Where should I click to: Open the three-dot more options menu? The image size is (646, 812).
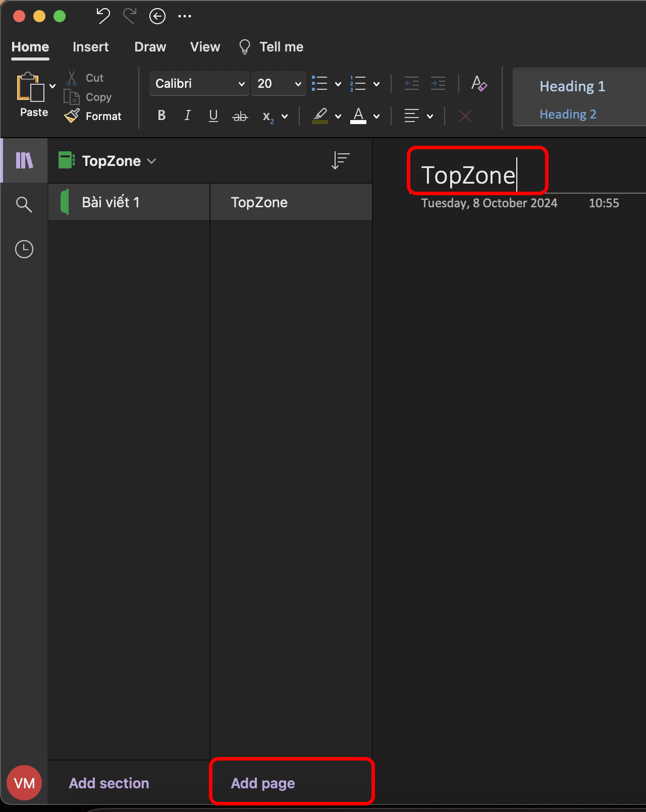click(185, 16)
